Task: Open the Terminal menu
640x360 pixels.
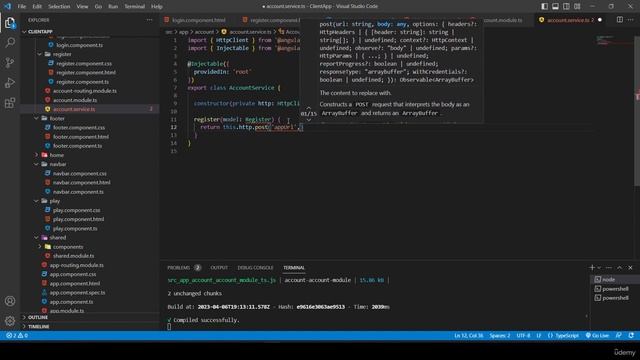Action: (x=134, y=6)
